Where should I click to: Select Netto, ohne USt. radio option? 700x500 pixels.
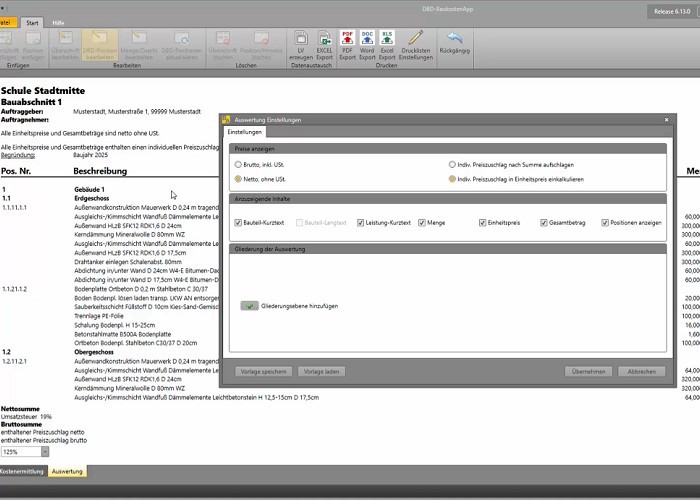[x=238, y=179]
